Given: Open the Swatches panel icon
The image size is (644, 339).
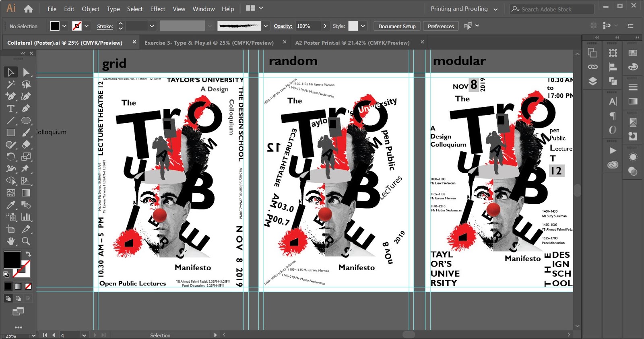Looking at the screenshot, I should tap(633, 53).
